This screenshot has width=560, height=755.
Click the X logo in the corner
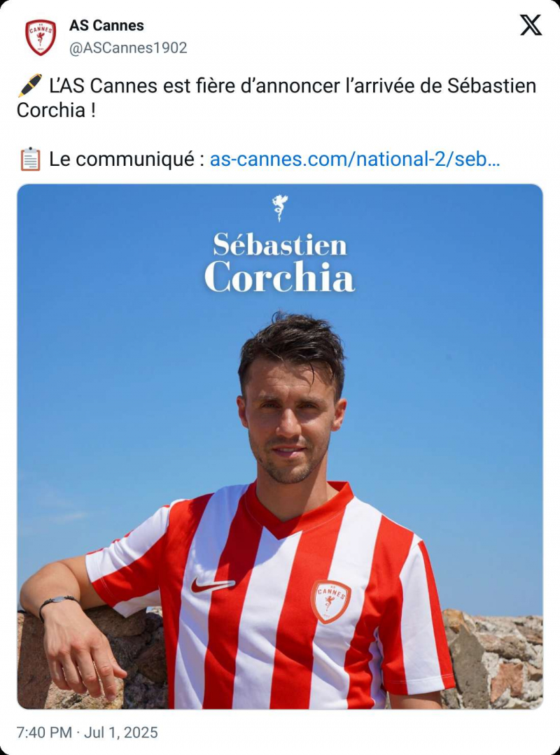[531, 25]
